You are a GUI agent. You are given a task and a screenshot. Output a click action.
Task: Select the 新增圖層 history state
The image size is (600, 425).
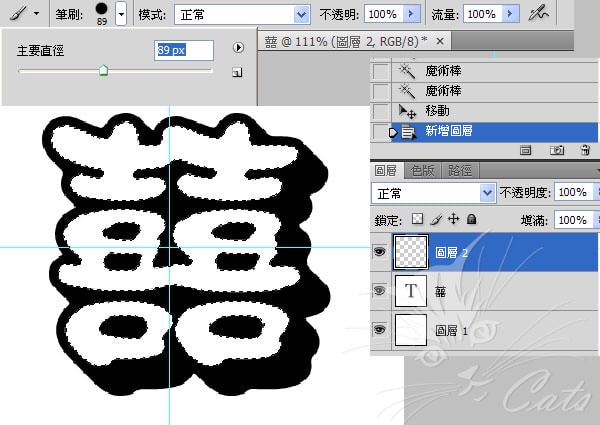[x=451, y=132]
